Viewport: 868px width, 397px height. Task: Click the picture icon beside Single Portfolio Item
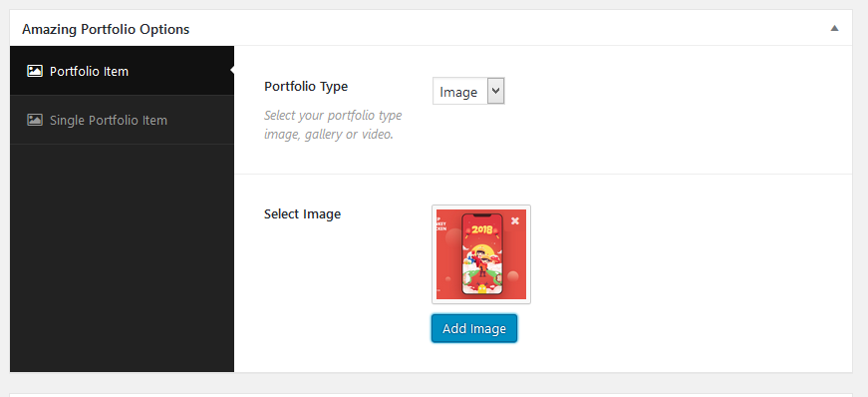pyautogui.click(x=35, y=120)
